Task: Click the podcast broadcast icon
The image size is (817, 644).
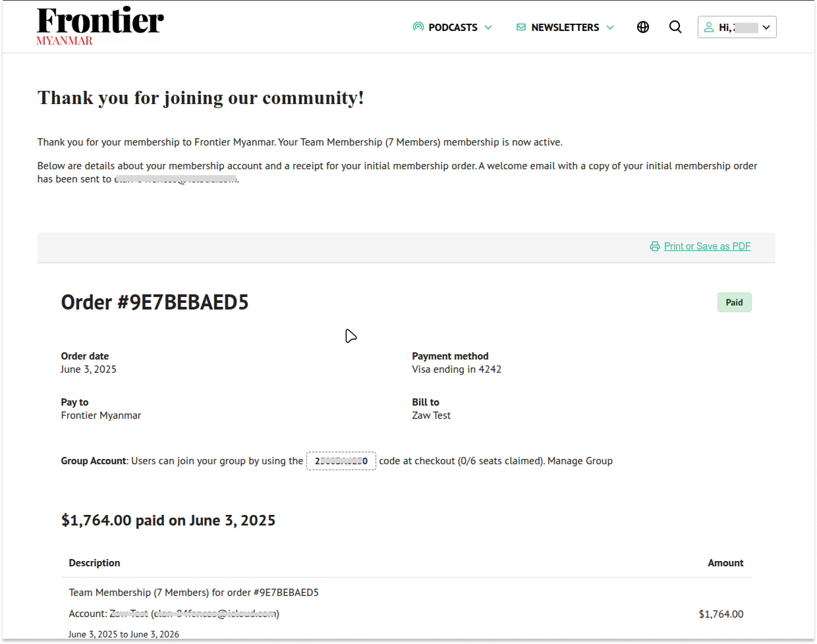Action: point(418,27)
